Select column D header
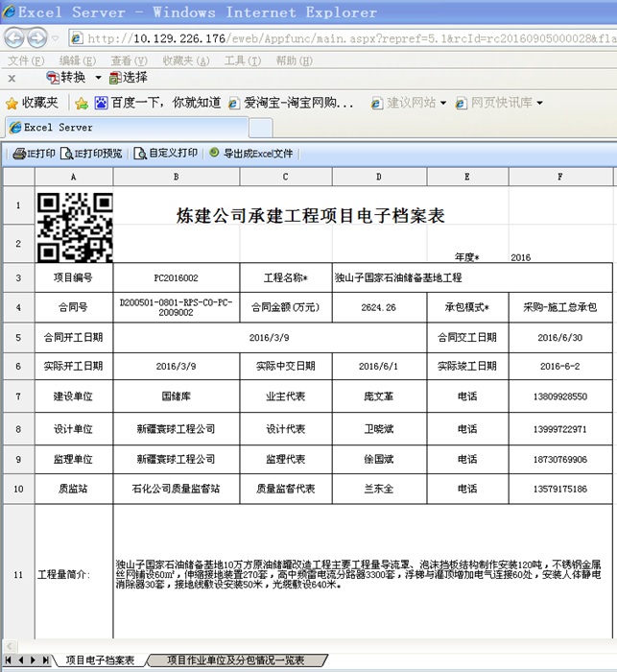Image resolution: width=617 pixels, height=672 pixels. click(379, 177)
